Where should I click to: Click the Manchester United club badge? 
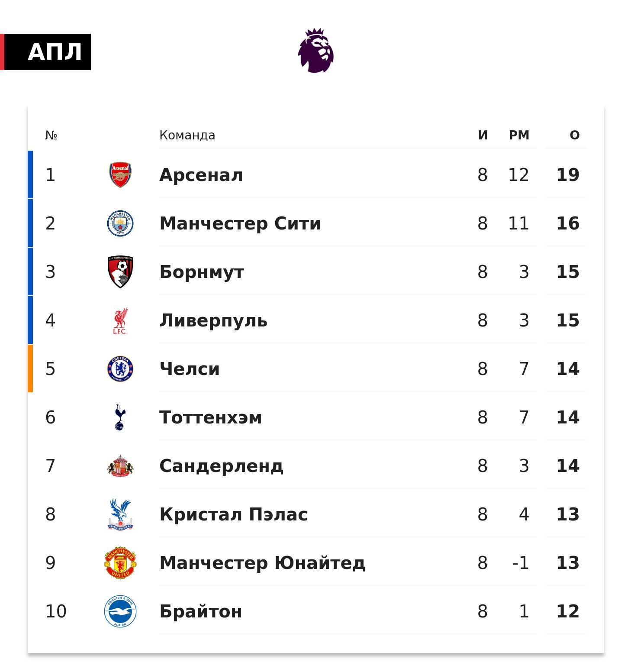click(120, 563)
